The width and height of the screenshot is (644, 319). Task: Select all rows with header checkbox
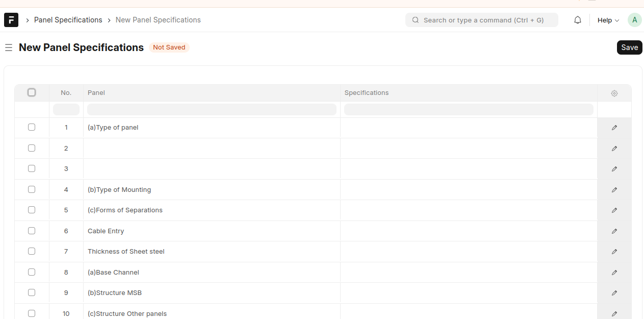[32, 92]
